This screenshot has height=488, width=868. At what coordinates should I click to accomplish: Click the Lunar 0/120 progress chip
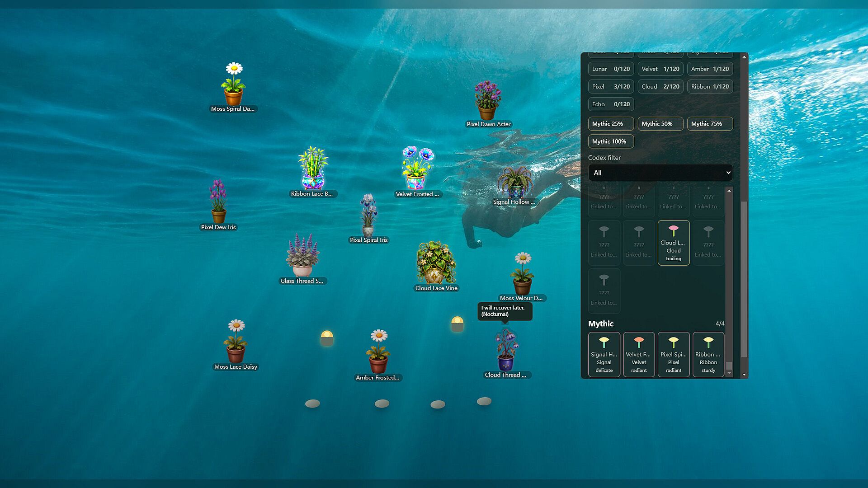click(x=611, y=69)
